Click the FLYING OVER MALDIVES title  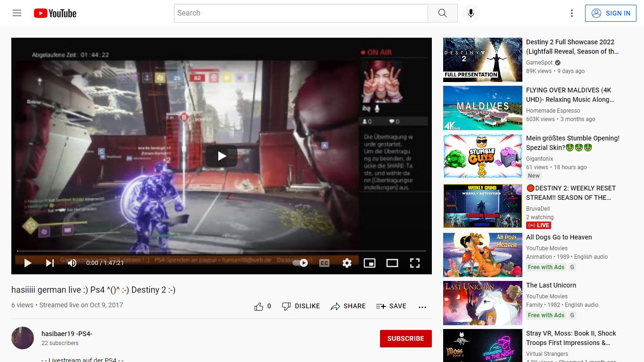[570, 95]
